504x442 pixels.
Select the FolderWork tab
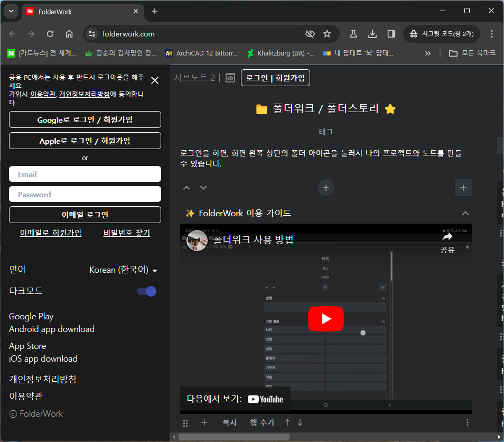pos(83,12)
